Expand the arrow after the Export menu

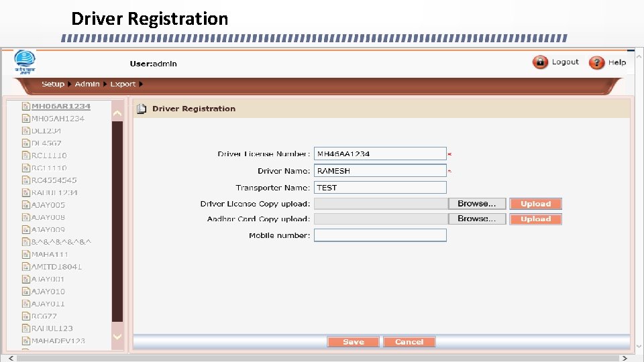click(x=141, y=84)
